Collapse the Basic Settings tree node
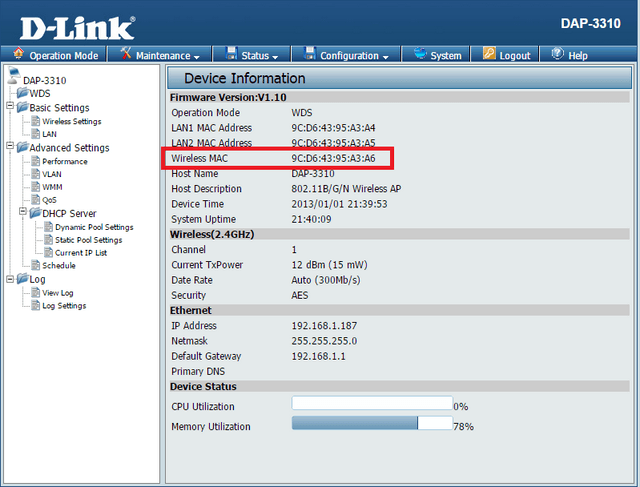This screenshot has height=487, width=640. [10, 106]
